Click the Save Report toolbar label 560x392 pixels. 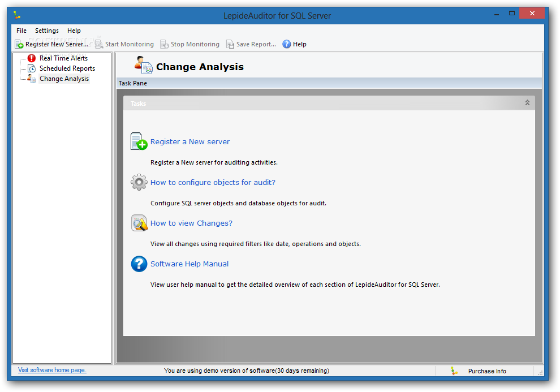click(256, 44)
